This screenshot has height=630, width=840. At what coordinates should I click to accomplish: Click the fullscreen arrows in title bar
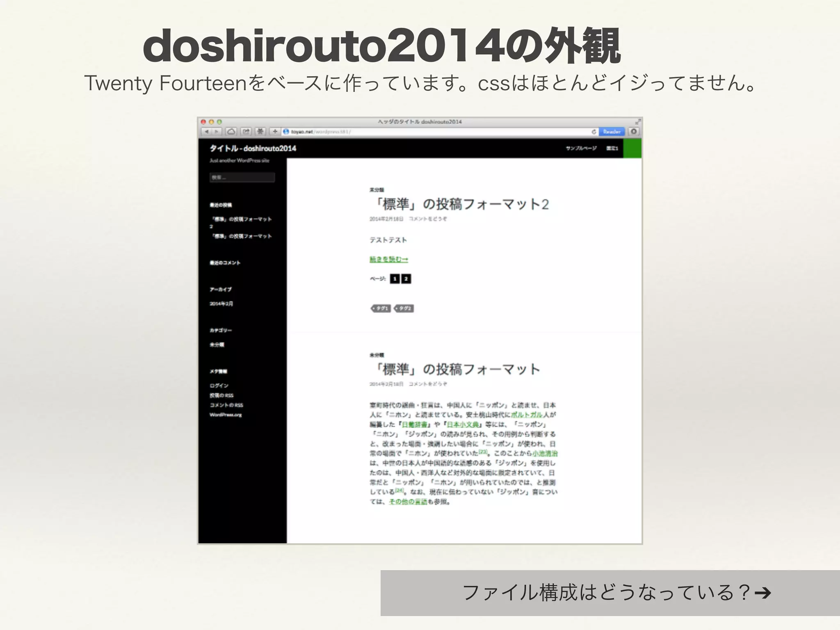[638, 122]
